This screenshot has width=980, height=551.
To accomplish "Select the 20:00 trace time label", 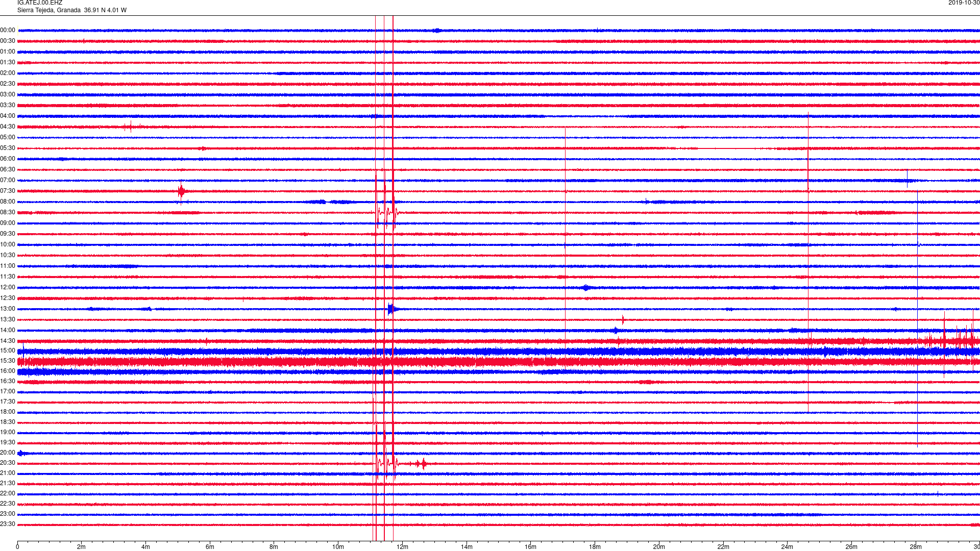I will [x=8, y=453].
